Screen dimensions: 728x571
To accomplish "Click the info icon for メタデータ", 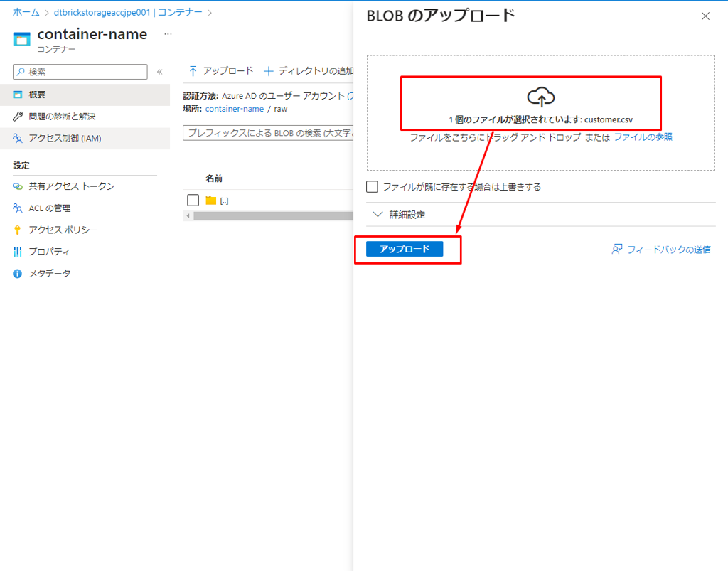I will pyautogui.click(x=18, y=274).
